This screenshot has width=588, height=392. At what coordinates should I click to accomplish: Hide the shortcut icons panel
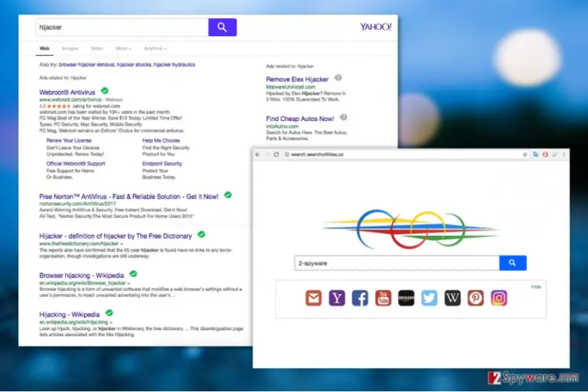(x=536, y=286)
